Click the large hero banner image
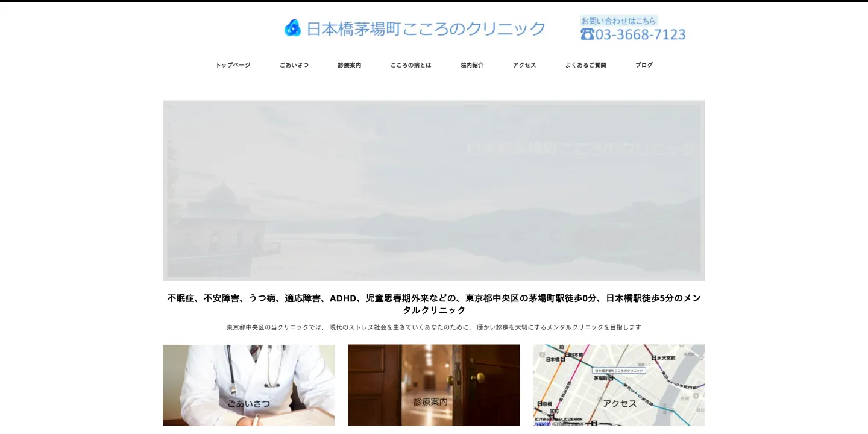 pyautogui.click(x=433, y=190)
